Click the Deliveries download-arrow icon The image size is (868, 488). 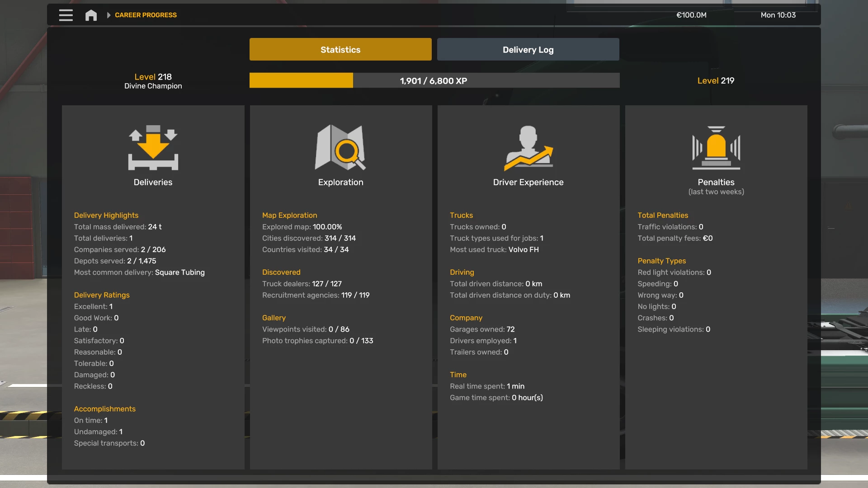pyautogui.click(x=153, y=147)
